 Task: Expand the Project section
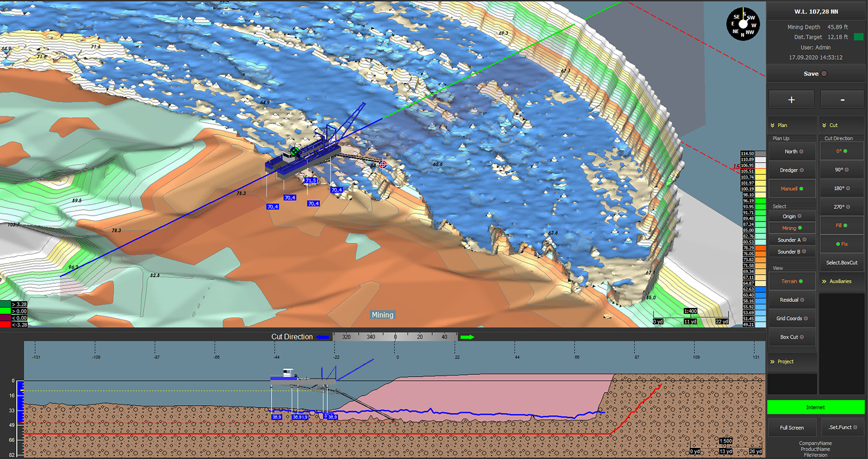coord(792,361)
